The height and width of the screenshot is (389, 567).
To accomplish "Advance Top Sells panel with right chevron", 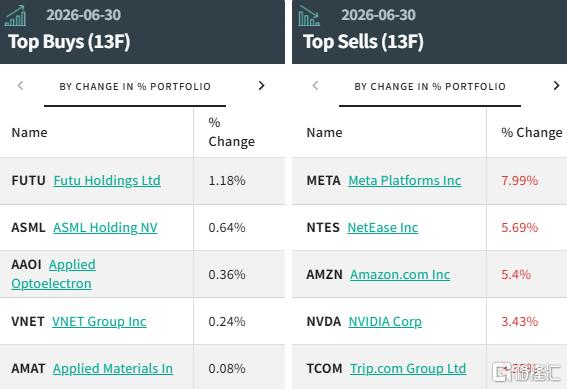I will (556, 86).
